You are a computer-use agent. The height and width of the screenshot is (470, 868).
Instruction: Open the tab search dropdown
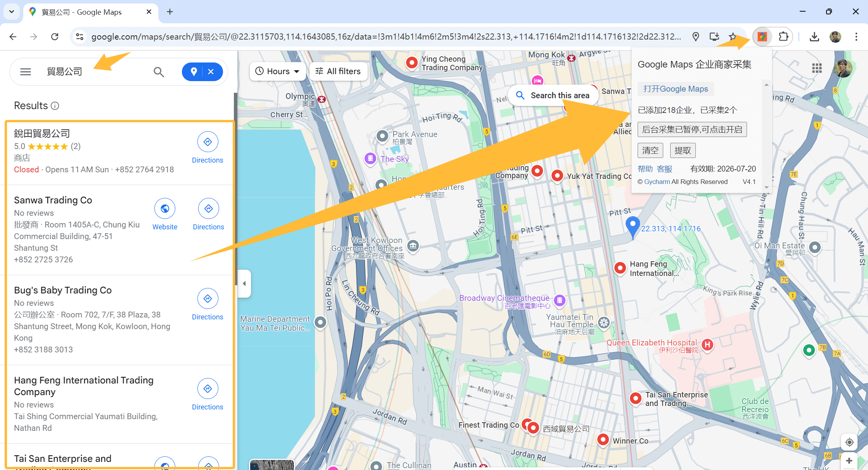point(12,12)
